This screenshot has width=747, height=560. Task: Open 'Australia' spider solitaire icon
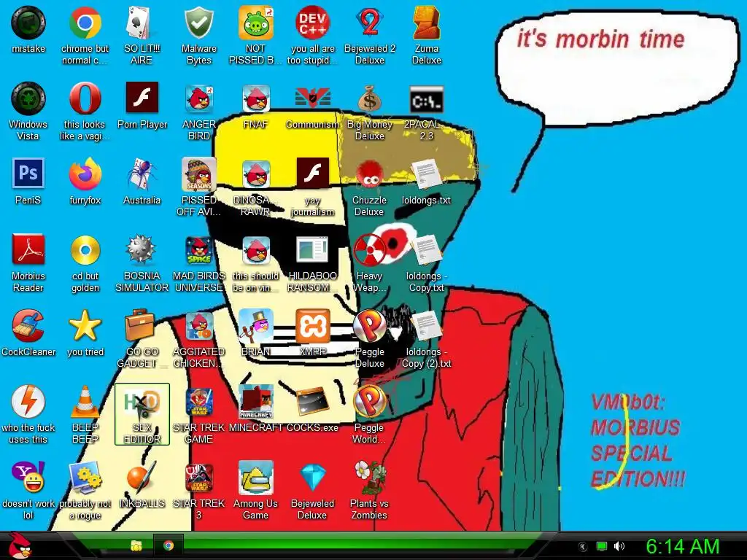point(142,174)
